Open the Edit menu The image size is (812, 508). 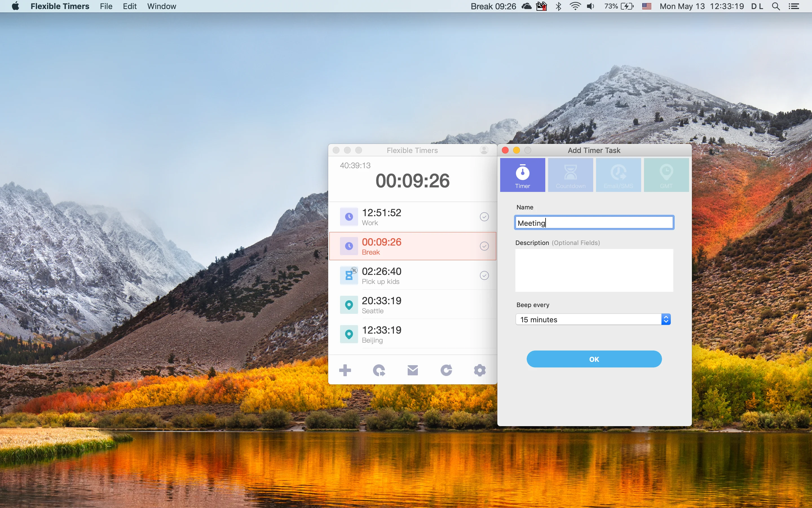click(x=129, y=6)
